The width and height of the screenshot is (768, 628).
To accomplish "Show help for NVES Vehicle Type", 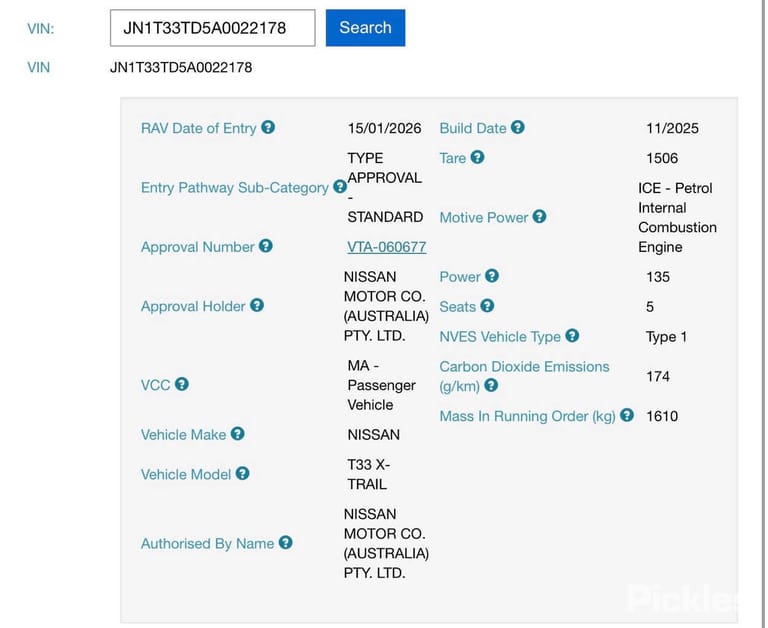I will tap(572, 336).
